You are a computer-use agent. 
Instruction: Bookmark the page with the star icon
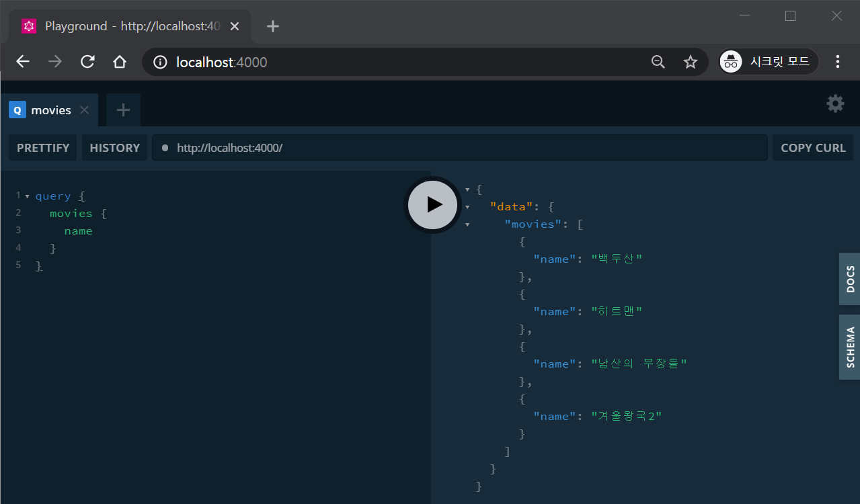690,61
